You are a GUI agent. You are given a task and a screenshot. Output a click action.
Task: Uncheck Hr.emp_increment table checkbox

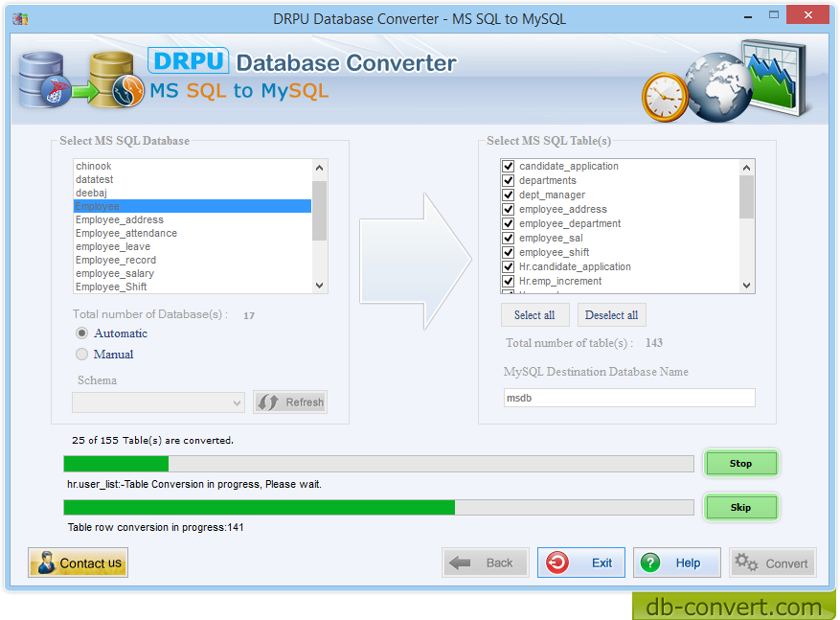tap(509, 281)
